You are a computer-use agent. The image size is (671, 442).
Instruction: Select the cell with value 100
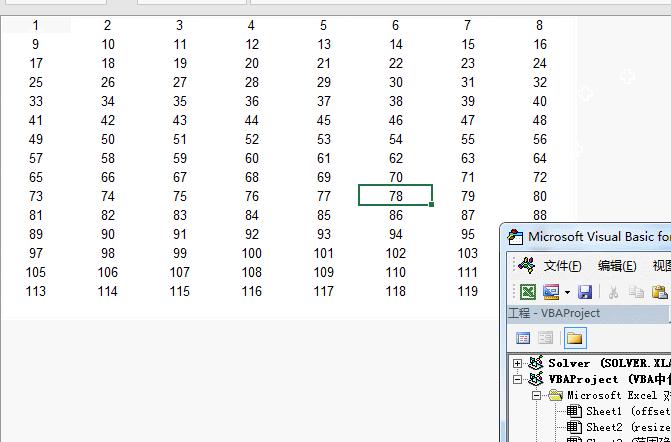click(252, 253)
